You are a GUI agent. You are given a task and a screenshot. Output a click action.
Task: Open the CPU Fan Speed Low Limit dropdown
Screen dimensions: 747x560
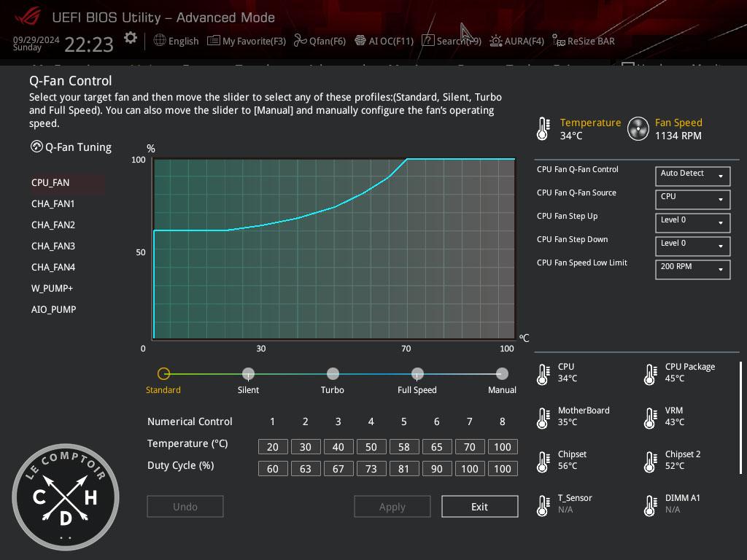tap(692, 269)
